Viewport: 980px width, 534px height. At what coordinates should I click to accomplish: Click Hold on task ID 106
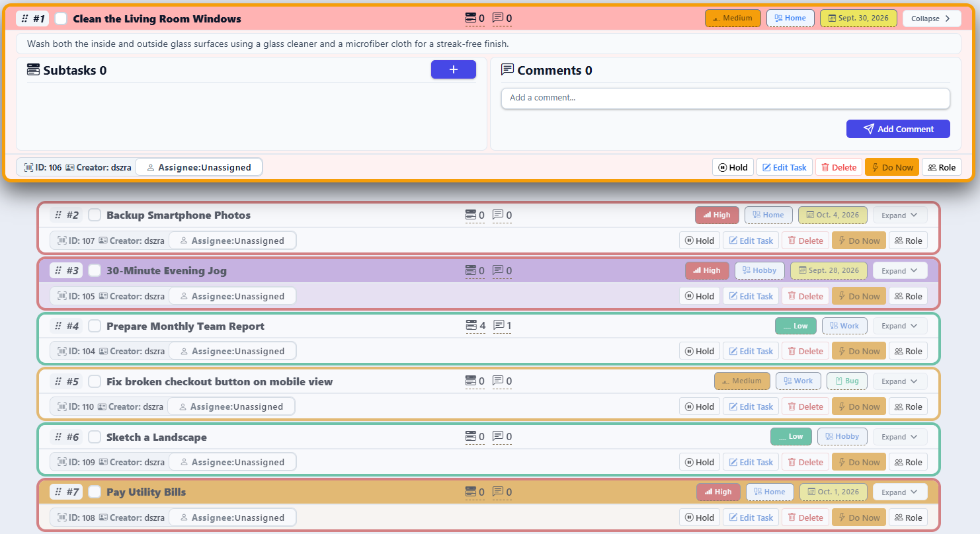pos(733,167)
